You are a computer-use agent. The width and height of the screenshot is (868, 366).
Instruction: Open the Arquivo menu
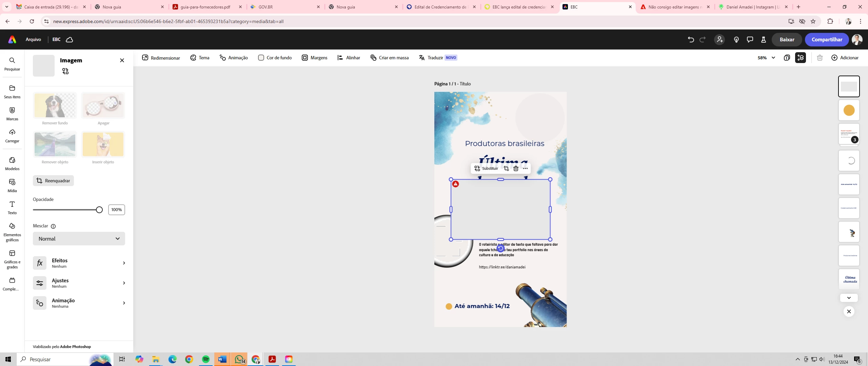coord(33,40)
